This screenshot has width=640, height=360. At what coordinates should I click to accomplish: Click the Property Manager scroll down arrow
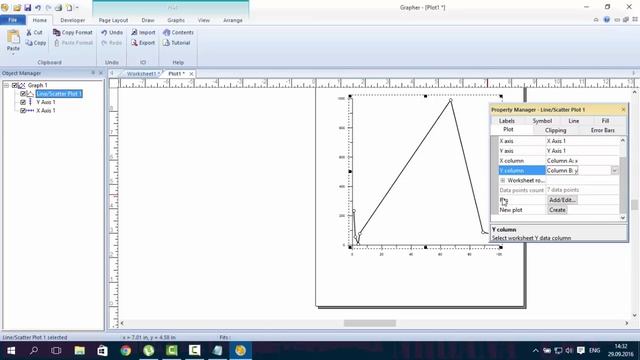coord(623,218)
